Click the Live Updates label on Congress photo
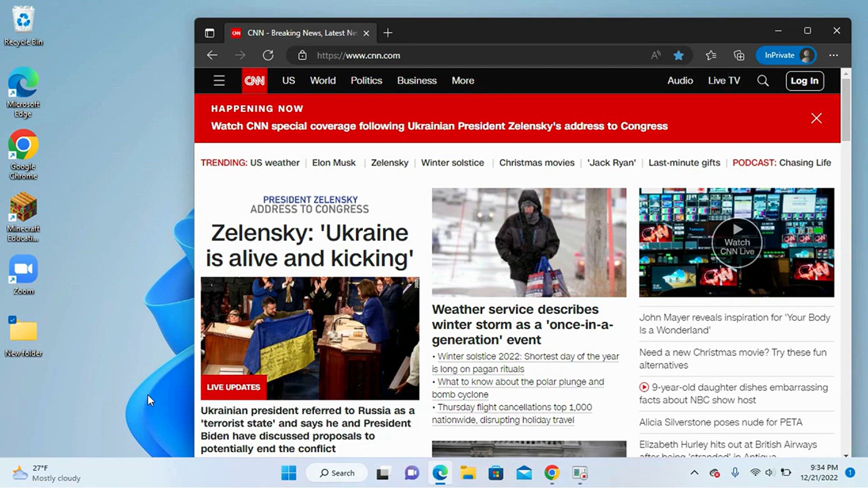 point(234,387)
